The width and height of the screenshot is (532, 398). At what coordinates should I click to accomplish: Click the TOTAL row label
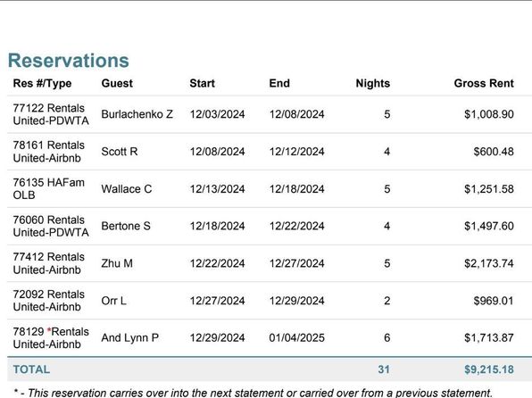point(31,369)
